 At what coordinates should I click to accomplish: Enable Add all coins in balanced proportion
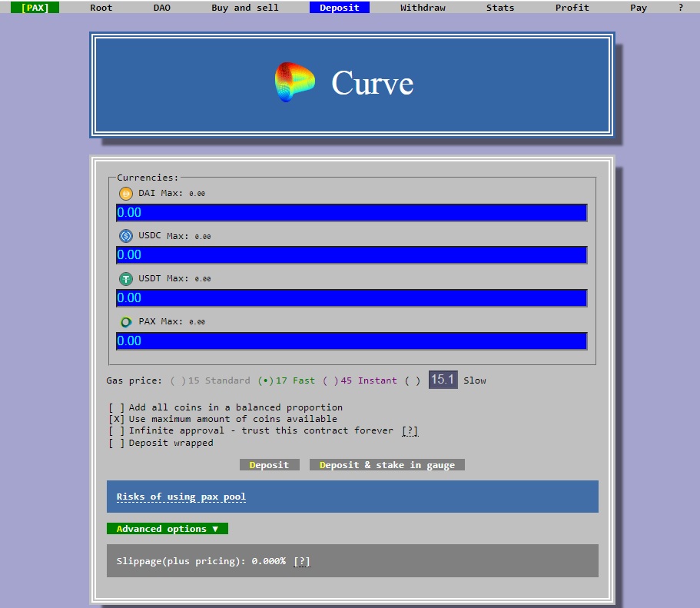[116, 407]
